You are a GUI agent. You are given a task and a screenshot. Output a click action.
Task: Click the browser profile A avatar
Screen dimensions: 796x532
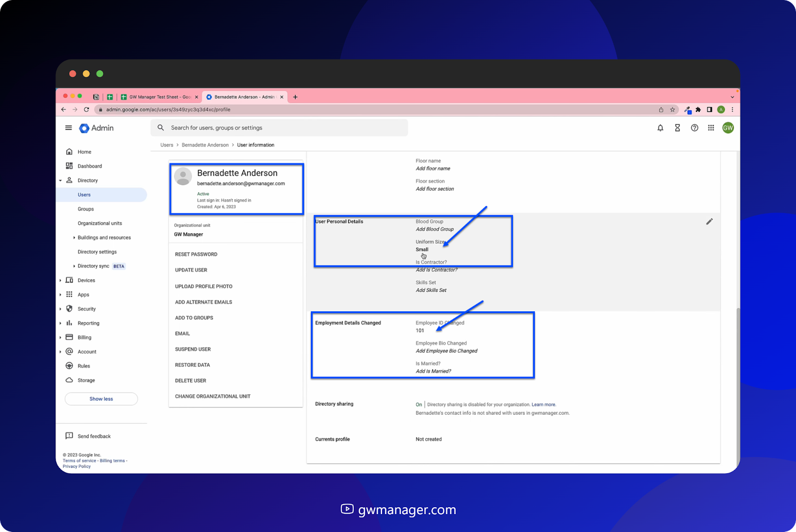click(x=721, y=109)
